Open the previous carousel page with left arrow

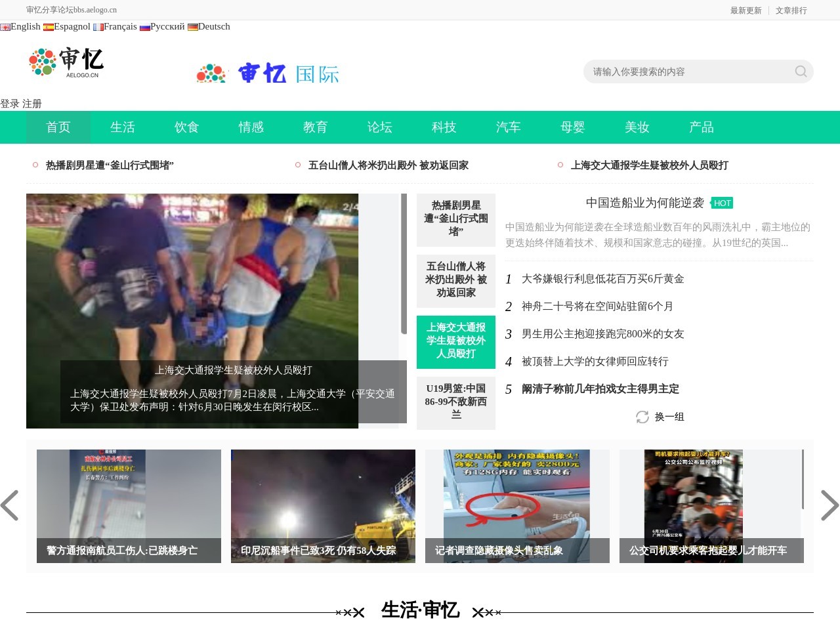coord(11,506)
